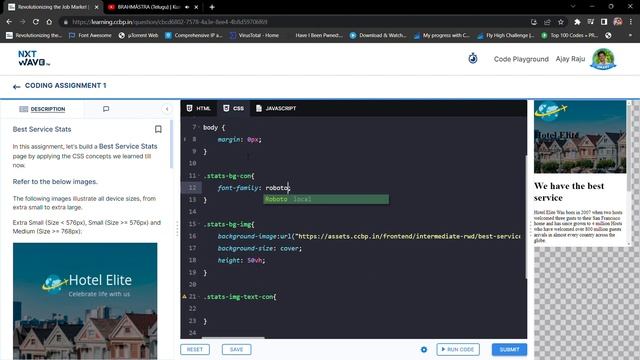Open the Chrome three-dot menu

(631, 22)
